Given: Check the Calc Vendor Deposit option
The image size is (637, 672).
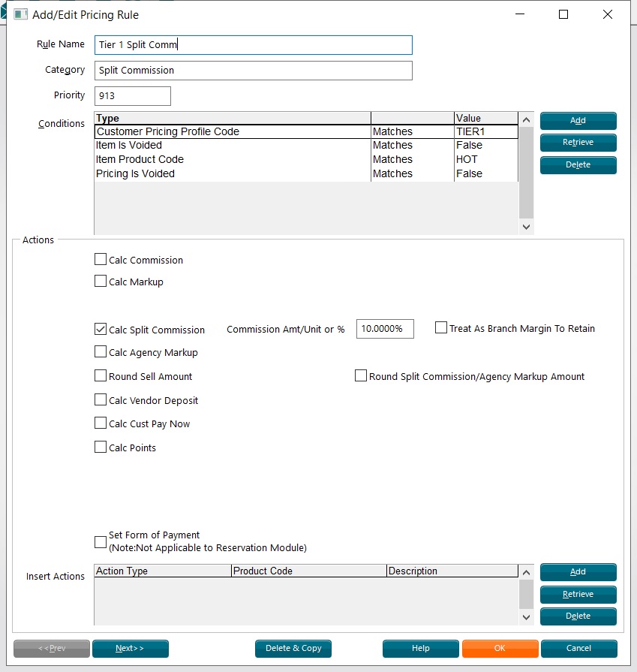Looking at the screenshot, I should pos(101,400).
